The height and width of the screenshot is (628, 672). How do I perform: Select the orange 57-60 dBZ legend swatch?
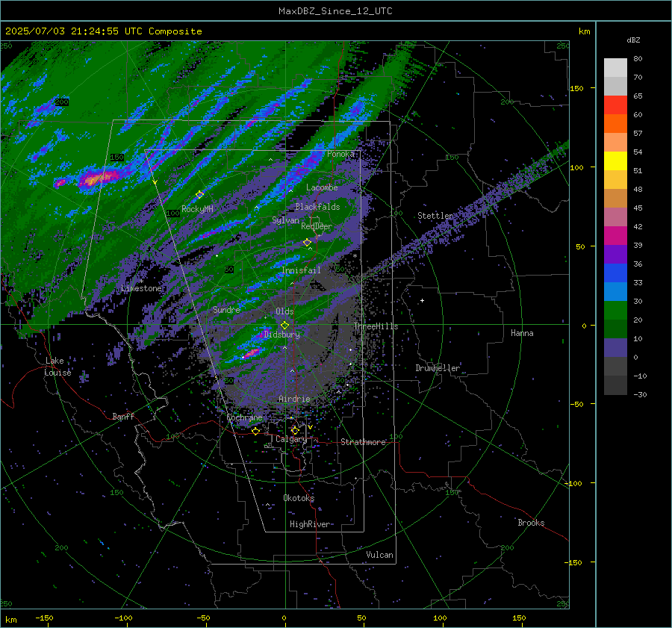coord(615,124)
